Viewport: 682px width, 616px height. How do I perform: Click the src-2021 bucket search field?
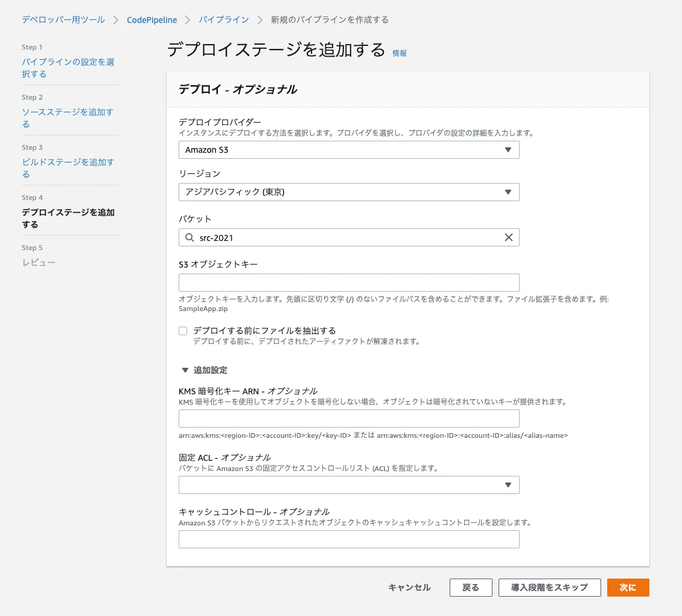point(349,237)
